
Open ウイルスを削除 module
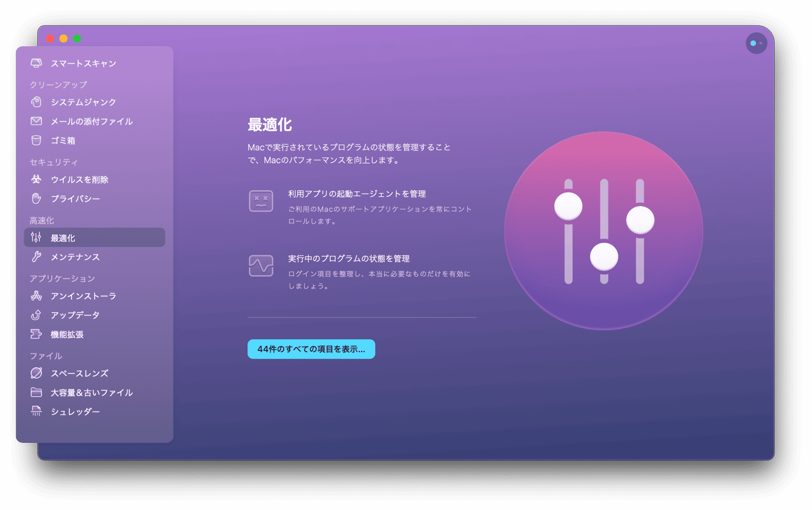coord(80,179)
